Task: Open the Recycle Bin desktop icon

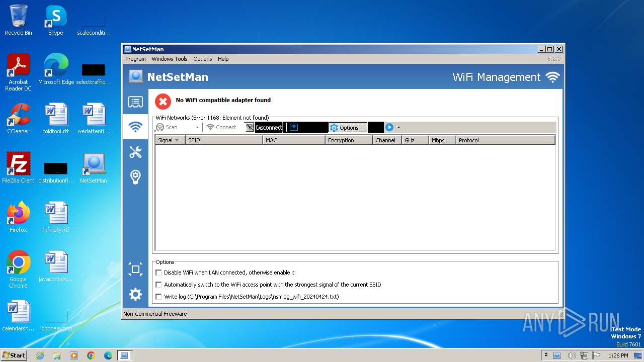Action: click(18, 20)
